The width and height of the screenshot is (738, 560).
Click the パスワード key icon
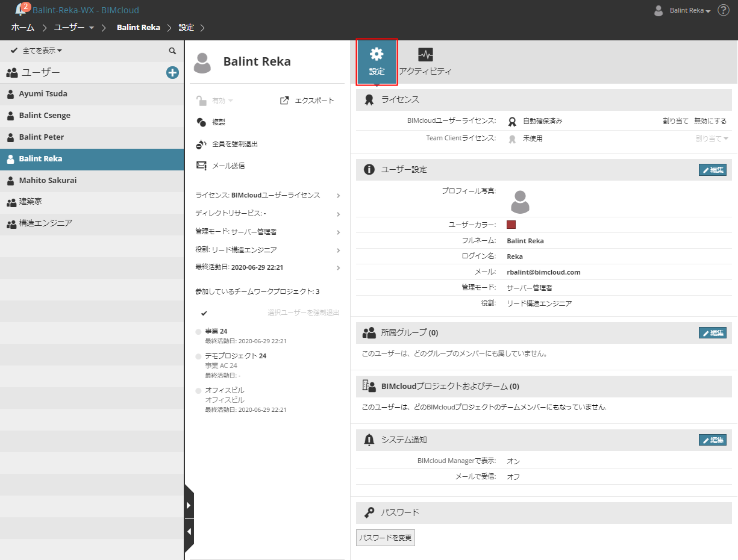369,512
